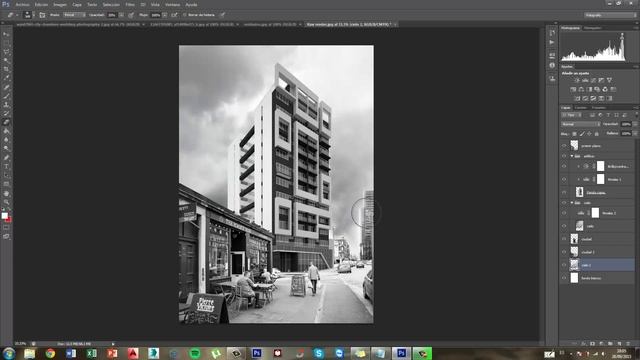Click the zoom percentage field in status bar
Screen dimensions: 640x360
[x=21, y=344]
